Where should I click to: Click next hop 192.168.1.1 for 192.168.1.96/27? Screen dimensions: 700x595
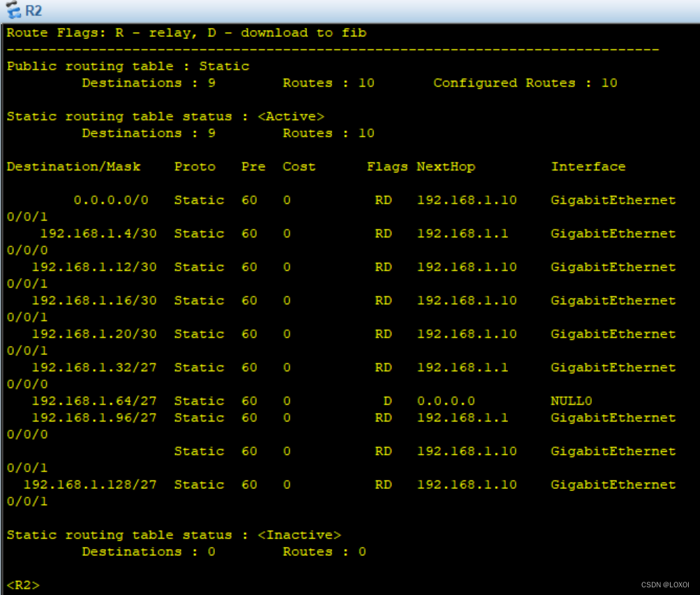[x=463, y=418]
